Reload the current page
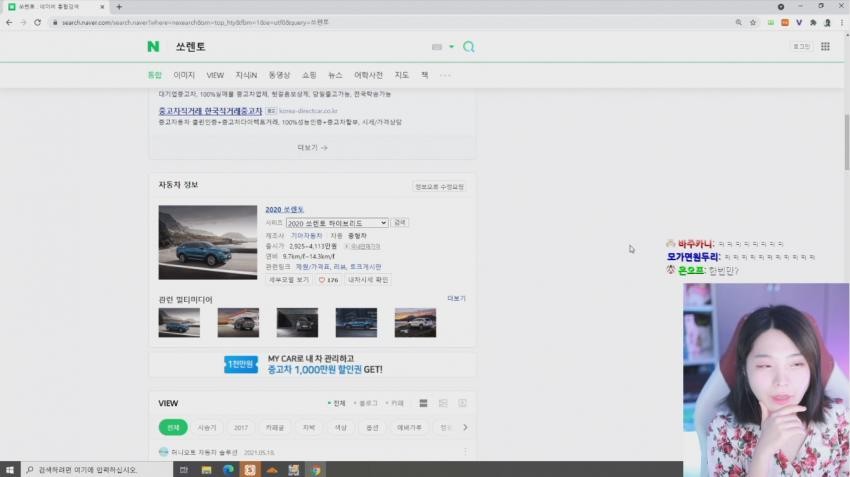The width and height of the screenshot is (850, 477). click(37, 22)
